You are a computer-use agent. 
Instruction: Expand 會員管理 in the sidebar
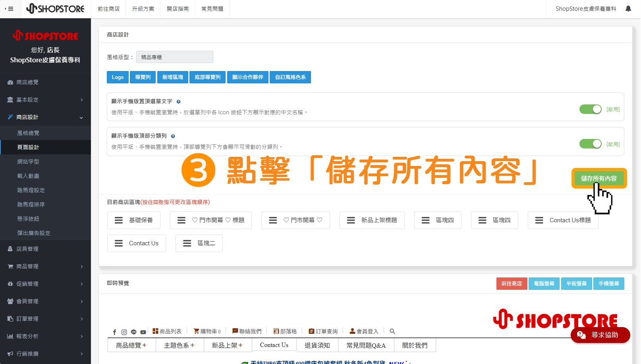pyautogui.click(x=45, y=301)
